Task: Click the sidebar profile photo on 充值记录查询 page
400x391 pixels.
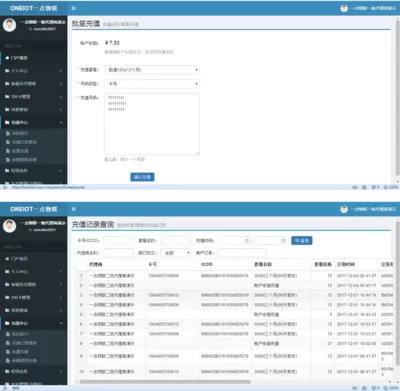Action: [x=9, y=226]
